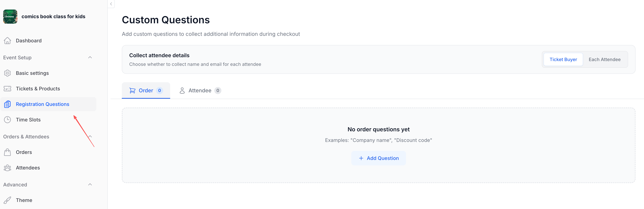The width and height of the screenshot is (644, 209).
Task: Collapse the Orders & Attendees section
Action: 90,136
